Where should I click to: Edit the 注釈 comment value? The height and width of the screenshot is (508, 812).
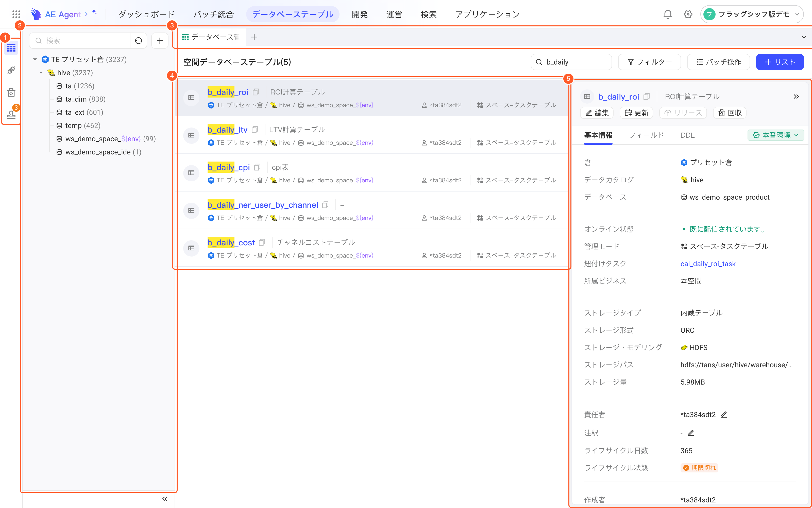[690, 433]
